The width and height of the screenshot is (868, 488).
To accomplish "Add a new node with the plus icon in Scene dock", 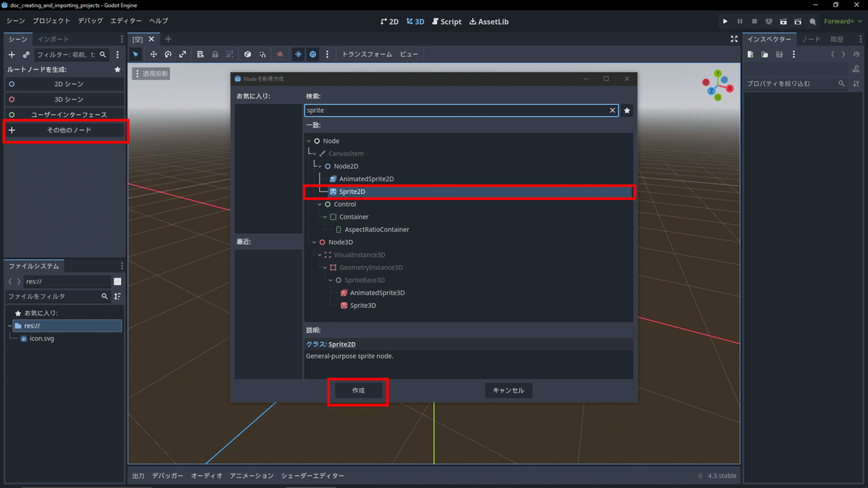I will click(12, 54).
